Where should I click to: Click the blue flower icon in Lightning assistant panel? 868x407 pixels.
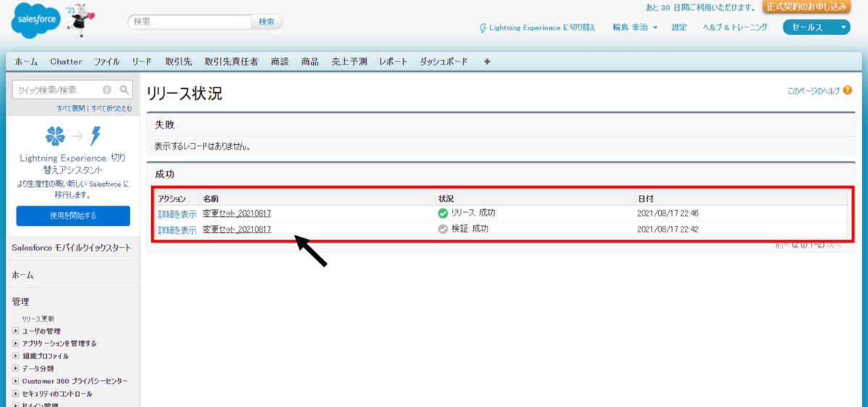coord(55,135)
